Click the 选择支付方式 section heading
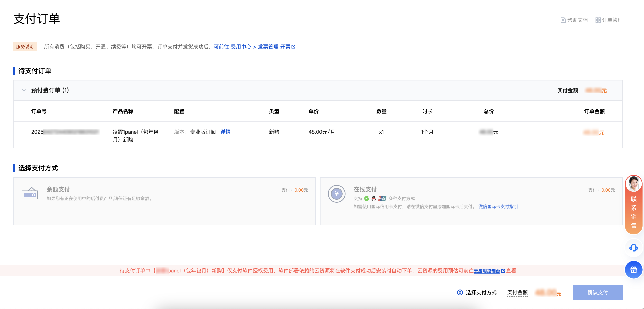This screenshot has width=644, height=309. pos(38,168)
